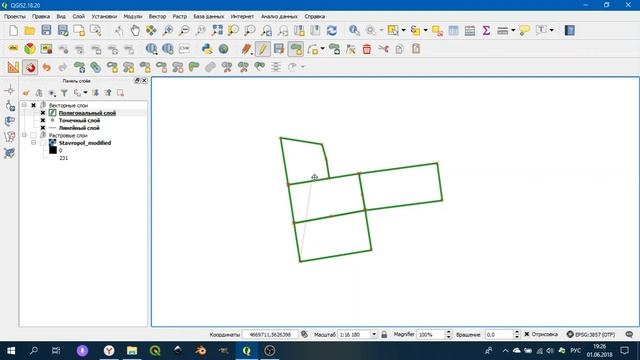Click the pie chart style icon
Viewport: 640px width, 360px height.
click(x=29, y=49)
